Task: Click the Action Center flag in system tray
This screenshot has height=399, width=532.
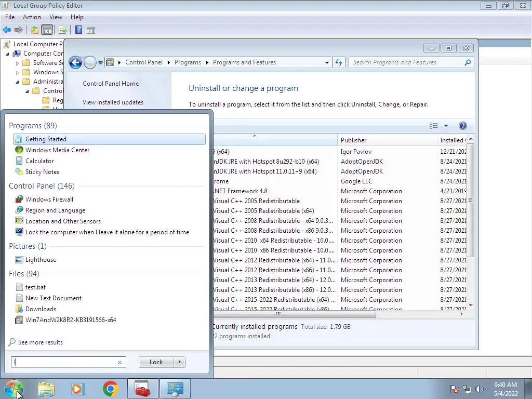Action: pos(455,389)
